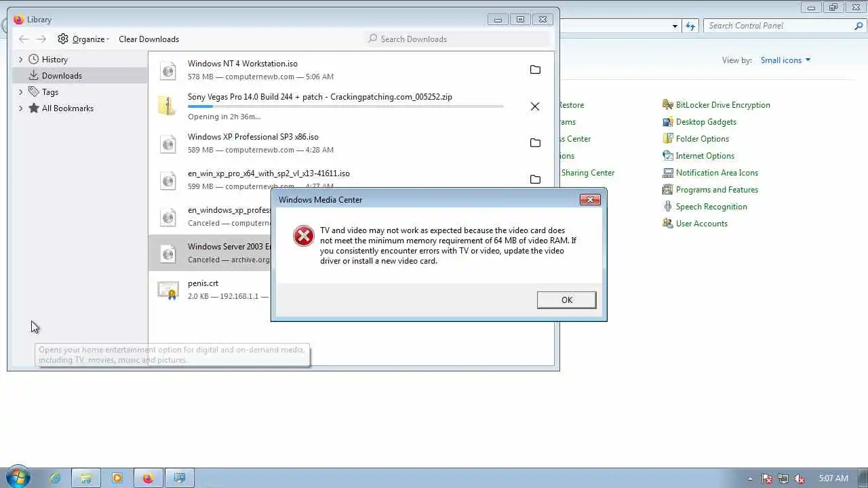Select History in the Library sidebar
This screenshot has width=868, height=488.
pyautogui.click(x=54, y=60)
